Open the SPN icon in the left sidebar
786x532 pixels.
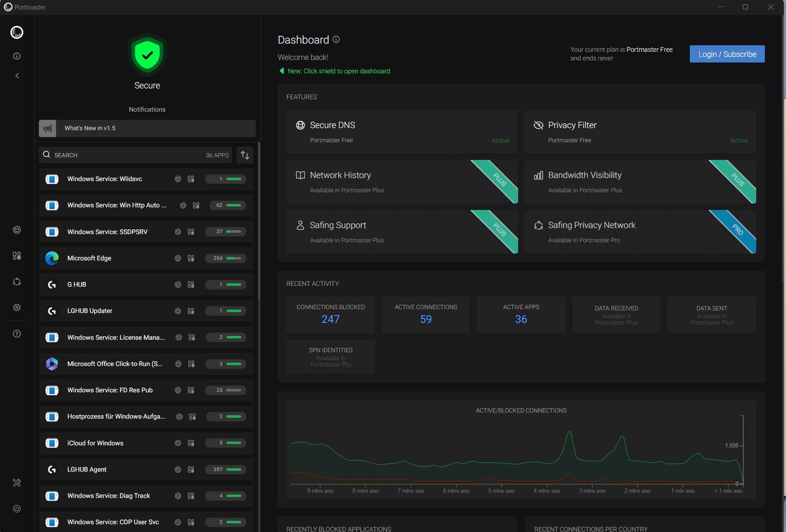coord(17,282)
